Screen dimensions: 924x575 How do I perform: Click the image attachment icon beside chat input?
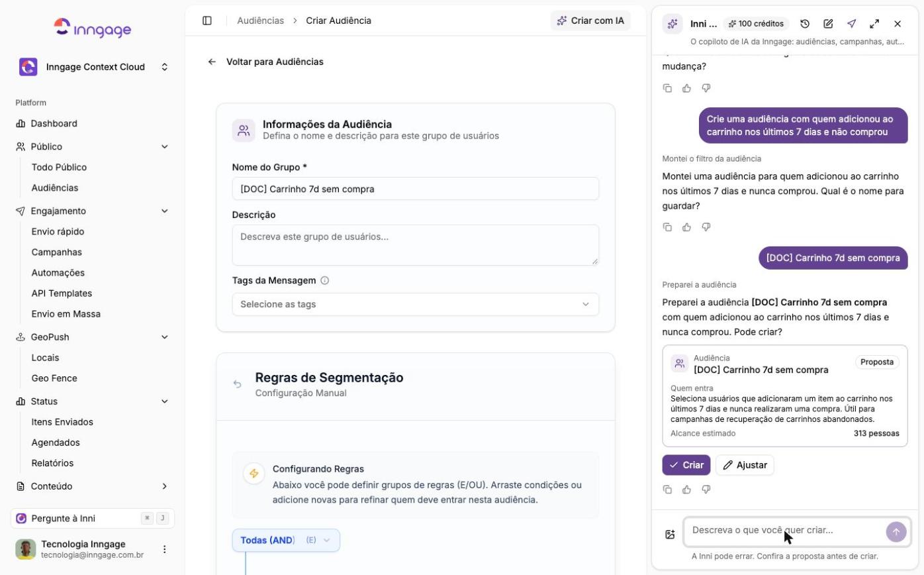tap(670, 534)
